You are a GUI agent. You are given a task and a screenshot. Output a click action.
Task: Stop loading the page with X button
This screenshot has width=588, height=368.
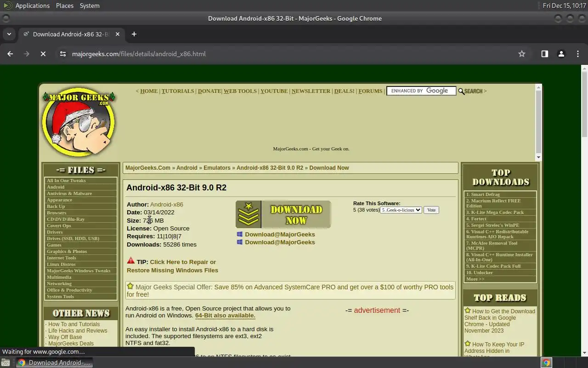pyautogui.click(x=43, y=54)
